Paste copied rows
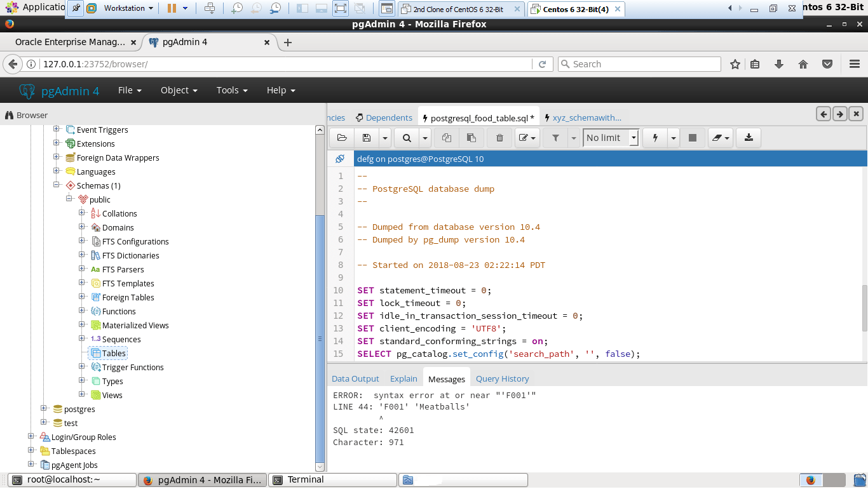This screenshot has height=494, width=868. click(x=471, y=138)
